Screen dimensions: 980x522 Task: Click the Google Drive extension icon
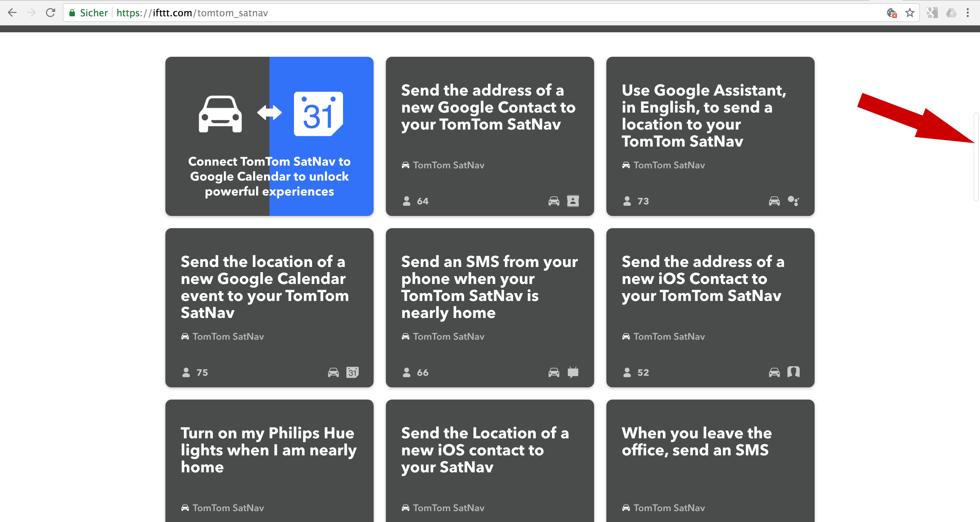[951, 13]
